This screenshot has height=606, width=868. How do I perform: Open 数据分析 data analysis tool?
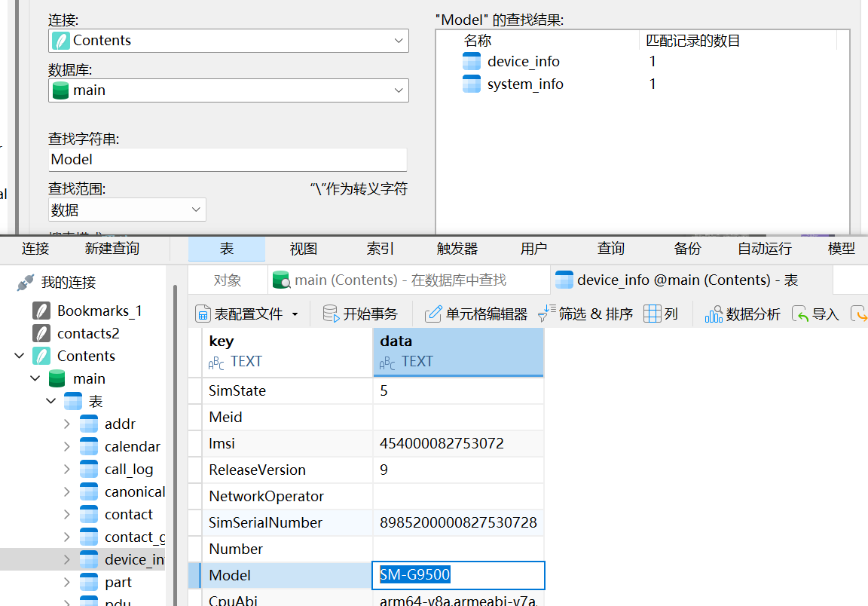714,314
